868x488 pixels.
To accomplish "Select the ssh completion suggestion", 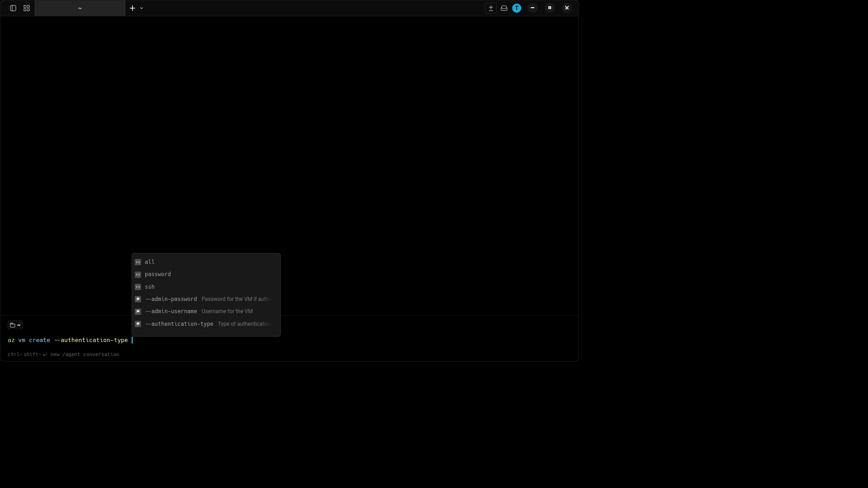I will click(x=206, y=287).
